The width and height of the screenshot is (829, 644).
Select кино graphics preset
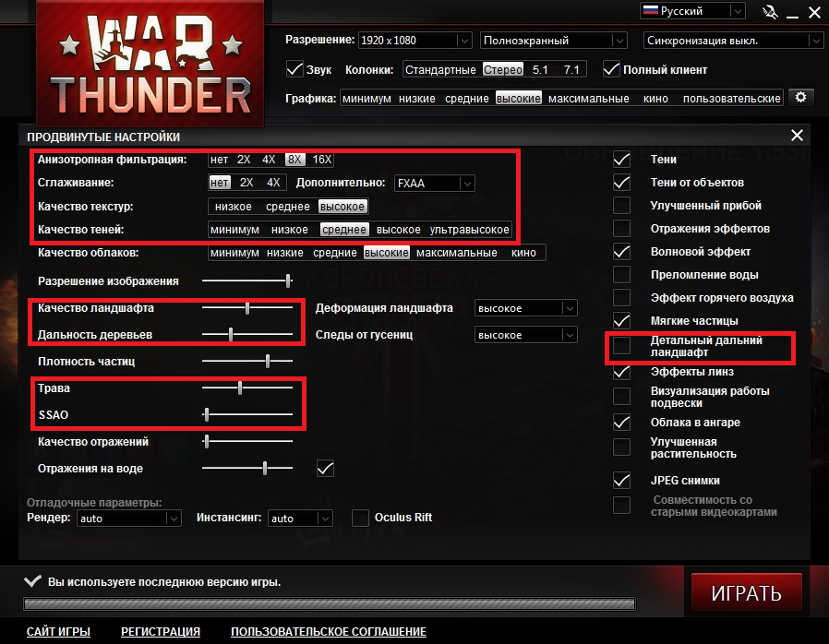pyautogui.click(x=655, y=99)
